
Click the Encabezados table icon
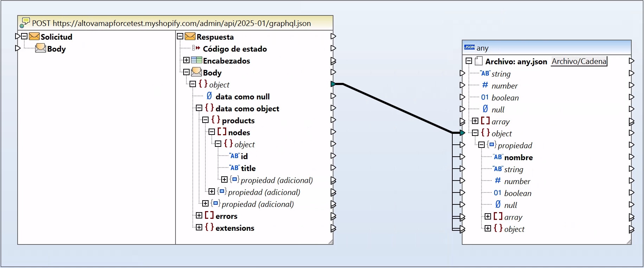[197, 60]
